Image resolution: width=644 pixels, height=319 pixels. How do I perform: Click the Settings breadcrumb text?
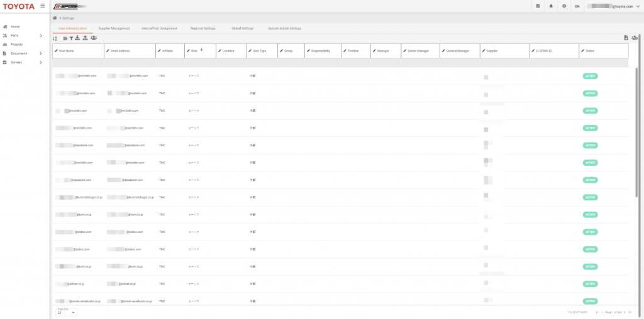click(x=68, y=18)
